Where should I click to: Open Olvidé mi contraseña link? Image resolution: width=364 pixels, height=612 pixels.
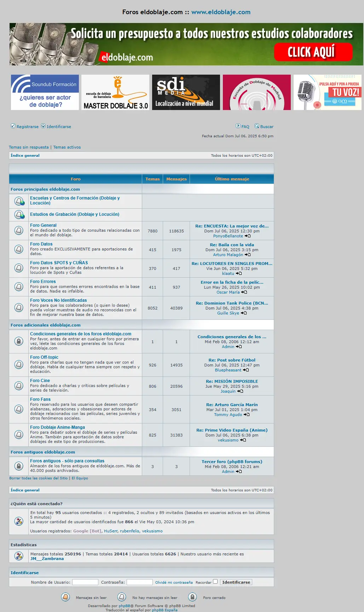tap(174, 582)
